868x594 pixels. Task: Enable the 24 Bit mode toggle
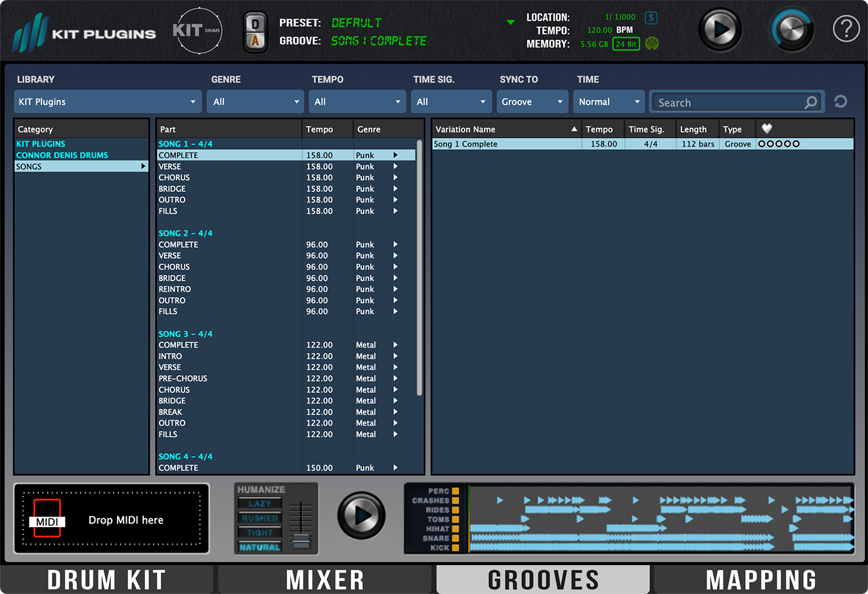624,44
